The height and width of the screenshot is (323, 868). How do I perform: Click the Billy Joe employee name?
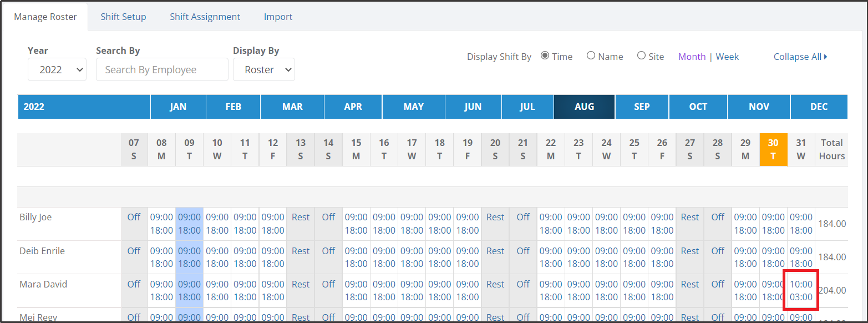pos(35,217)
